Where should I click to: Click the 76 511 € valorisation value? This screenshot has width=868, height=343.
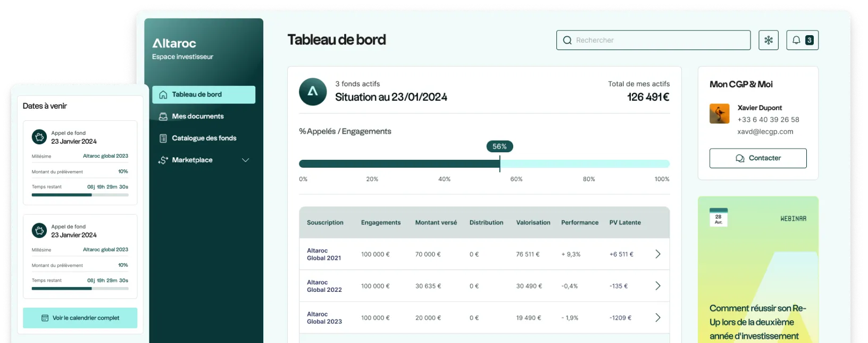(528, 255)
